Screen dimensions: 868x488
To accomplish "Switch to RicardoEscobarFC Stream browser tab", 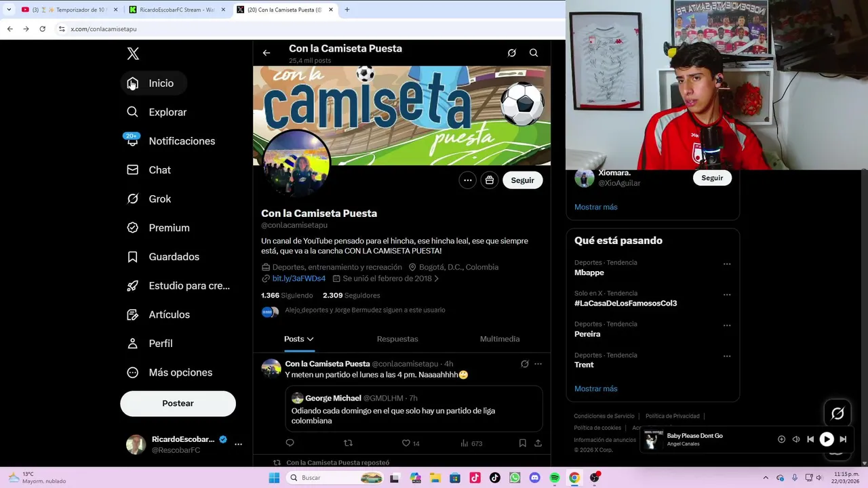I will click(177, 9).
